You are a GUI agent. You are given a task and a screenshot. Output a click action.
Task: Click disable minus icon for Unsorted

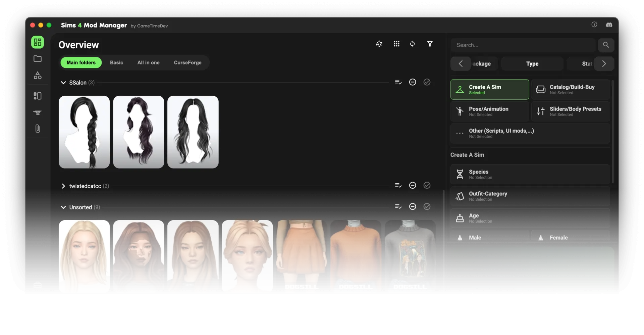point(413,207)
